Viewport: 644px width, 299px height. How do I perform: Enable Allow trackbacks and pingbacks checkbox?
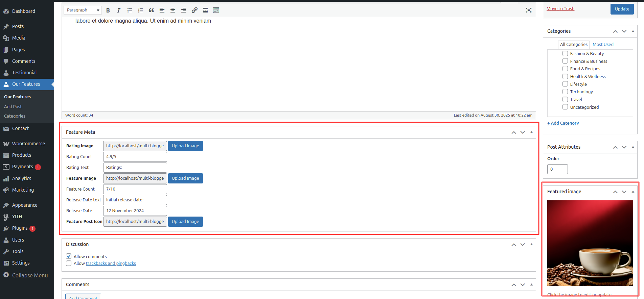click(69, 263)
